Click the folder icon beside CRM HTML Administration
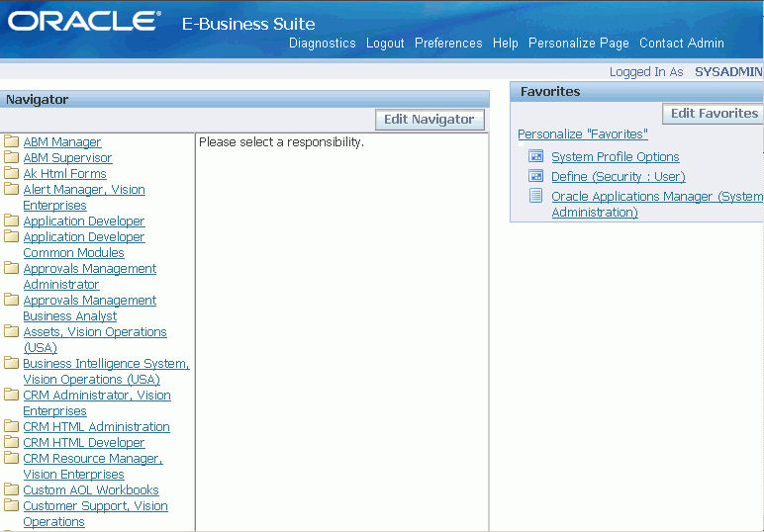This screenshot has width=764, height=532. tap(12, 426)
